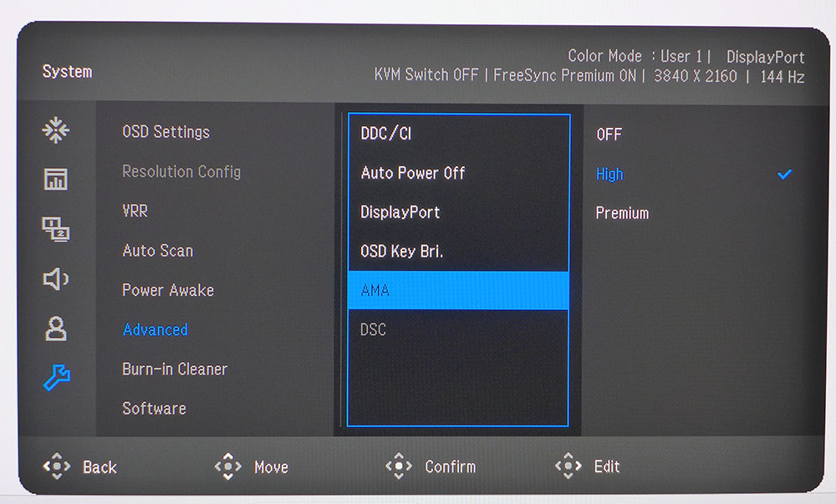Set AMA to OFF
This screenshot has width=836, height=504.
[609, 135]
